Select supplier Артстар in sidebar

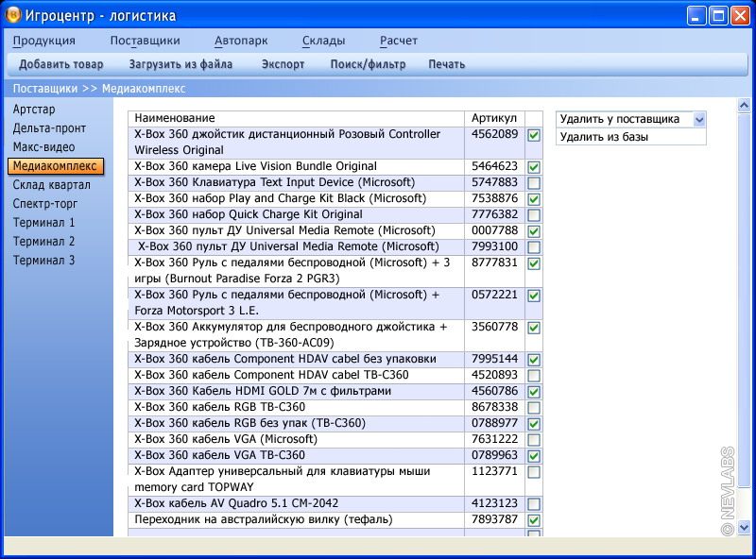click(34, 110)
